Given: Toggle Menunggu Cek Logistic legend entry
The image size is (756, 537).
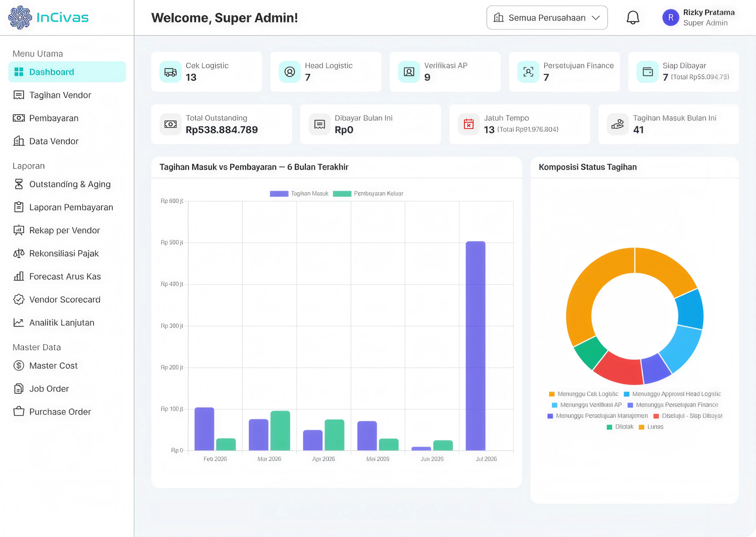Looking at the screenshot, I should 583,394.
